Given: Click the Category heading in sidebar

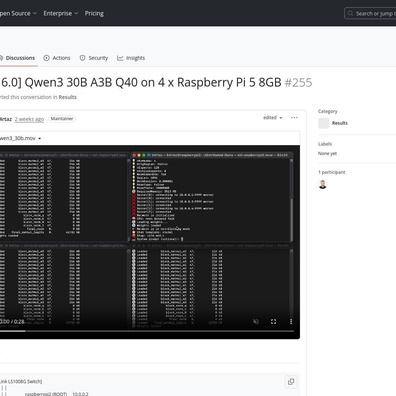Looking at the screenshot, I should 328,111.
